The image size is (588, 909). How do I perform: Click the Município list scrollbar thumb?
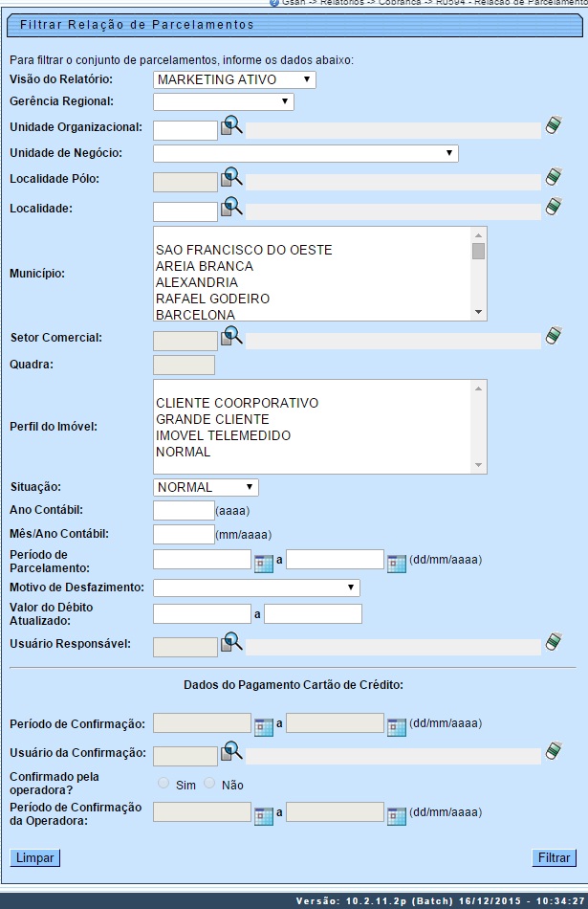478,251
